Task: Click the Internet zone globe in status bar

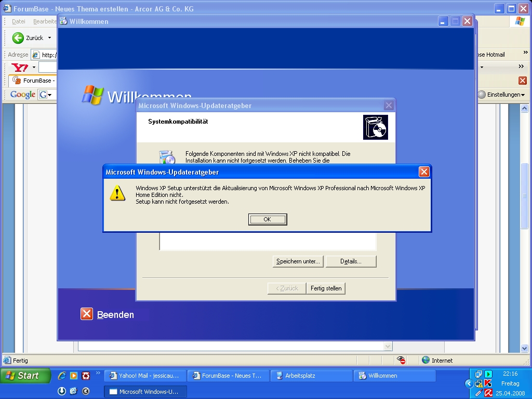Action: pos(425,360)
